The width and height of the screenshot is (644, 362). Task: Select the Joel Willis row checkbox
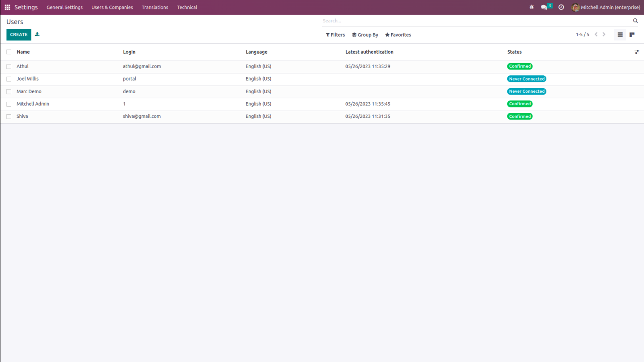[x=9, y=79]
